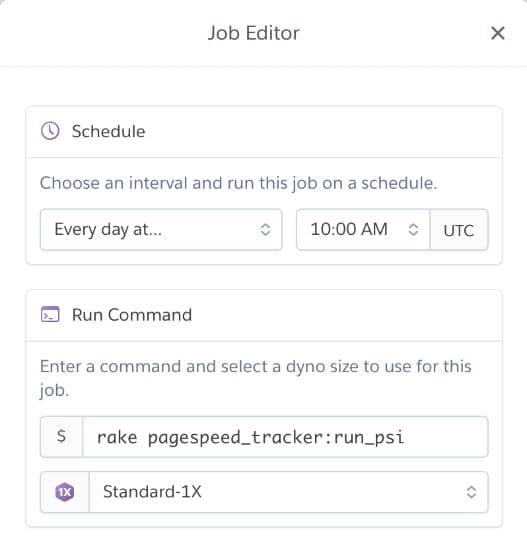Click the clock icon beside Schedule
527x537 pixels.
tap(50, 131)
